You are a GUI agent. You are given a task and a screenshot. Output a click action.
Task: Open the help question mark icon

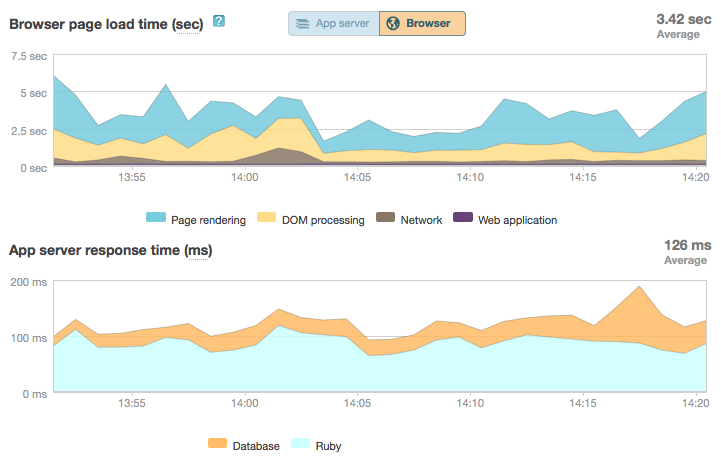coord(219,21)
